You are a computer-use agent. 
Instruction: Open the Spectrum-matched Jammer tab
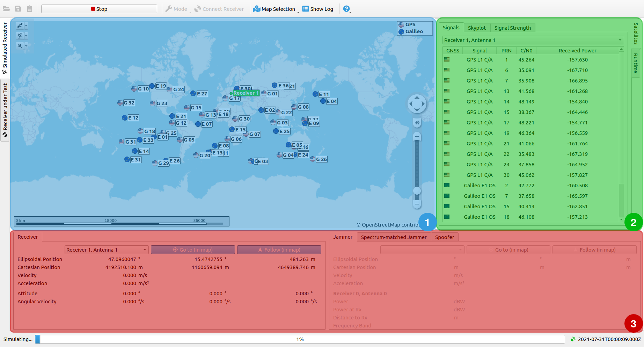(x=394, y=237)
